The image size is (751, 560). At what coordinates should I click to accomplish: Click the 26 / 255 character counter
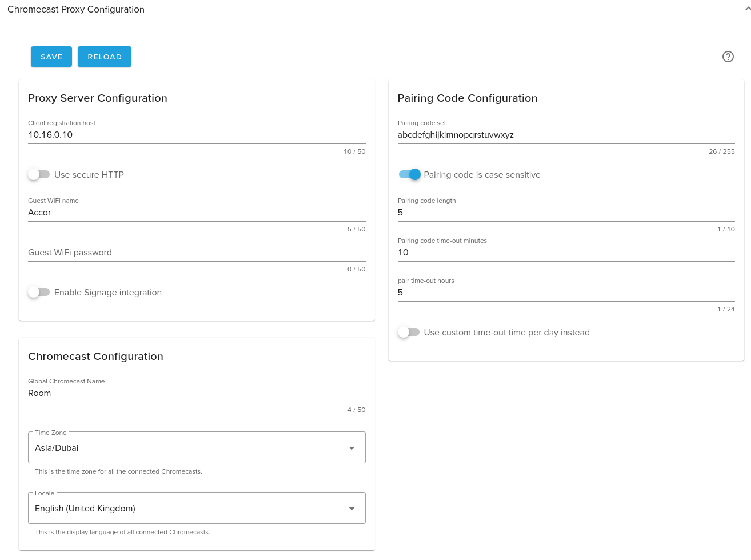[722, 151]
